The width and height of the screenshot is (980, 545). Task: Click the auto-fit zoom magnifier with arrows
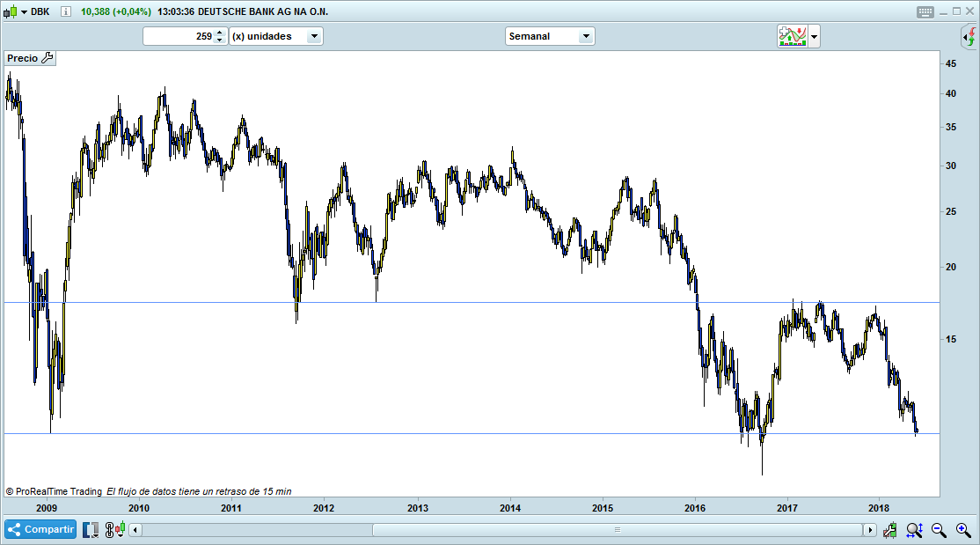[914, 529]
